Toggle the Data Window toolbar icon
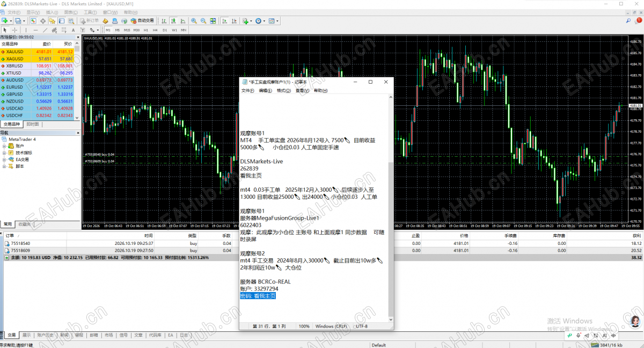Screen dimensions: 644x348 (x=43, y=21)
